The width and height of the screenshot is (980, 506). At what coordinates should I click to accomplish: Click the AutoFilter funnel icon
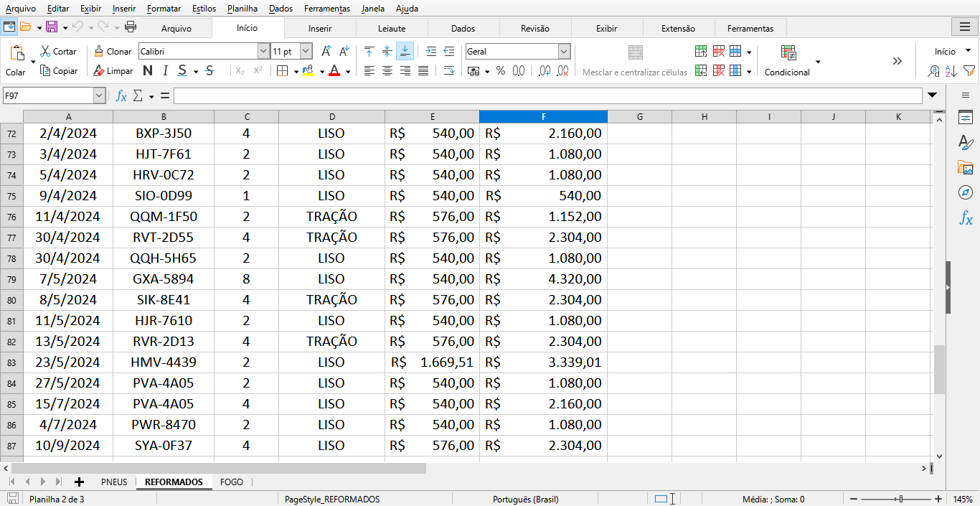(969, 71)
